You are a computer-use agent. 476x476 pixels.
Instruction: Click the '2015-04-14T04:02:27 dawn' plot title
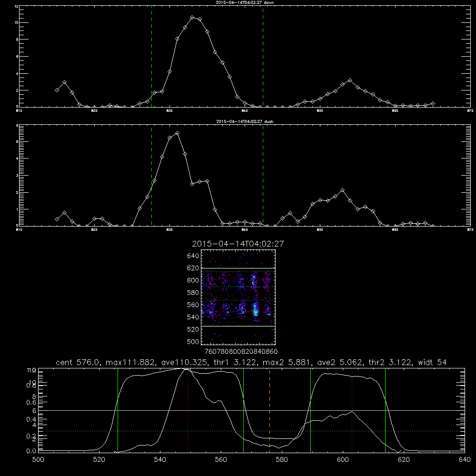click(x=245, y=2)
